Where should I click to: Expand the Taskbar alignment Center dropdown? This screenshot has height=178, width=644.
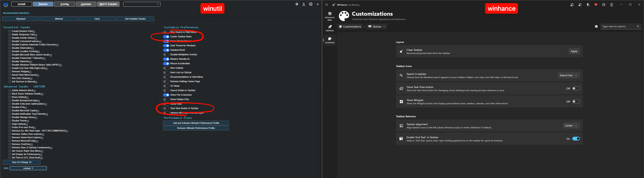point(571,126)
